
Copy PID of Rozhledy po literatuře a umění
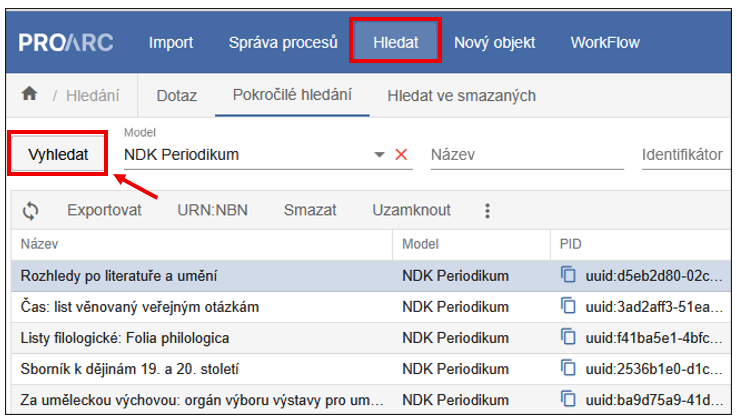pyautogui.click(x=568, y=275)
